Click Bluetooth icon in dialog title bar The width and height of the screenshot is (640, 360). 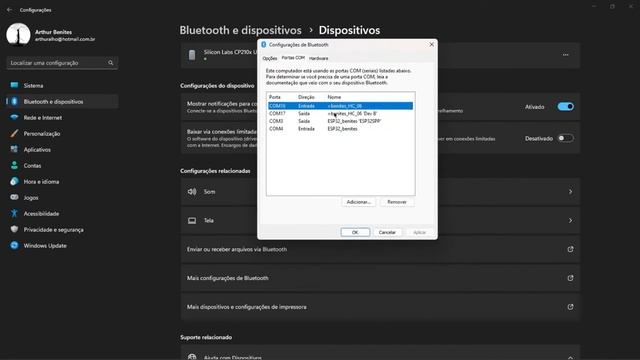tap(264, 44)
